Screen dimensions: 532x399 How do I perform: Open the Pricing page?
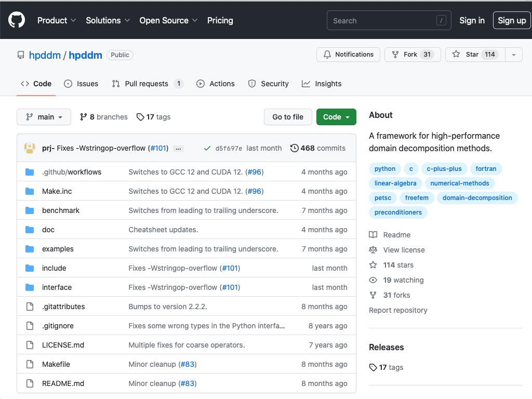220,20
